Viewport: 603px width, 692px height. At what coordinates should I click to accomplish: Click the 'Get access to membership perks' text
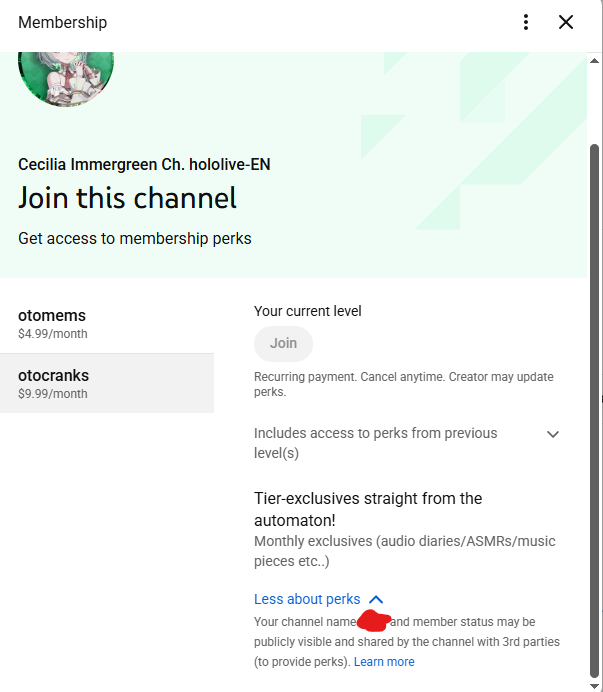coord(135,238)
